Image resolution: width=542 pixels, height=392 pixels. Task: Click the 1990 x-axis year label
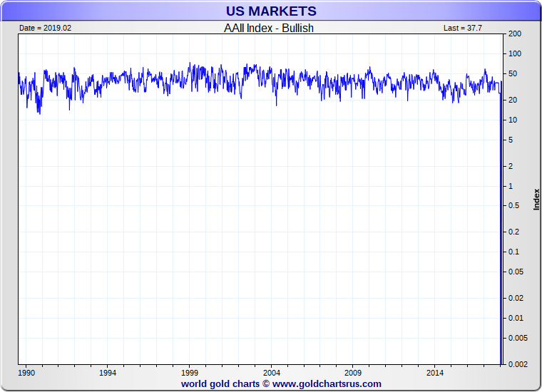pos(26,373)
